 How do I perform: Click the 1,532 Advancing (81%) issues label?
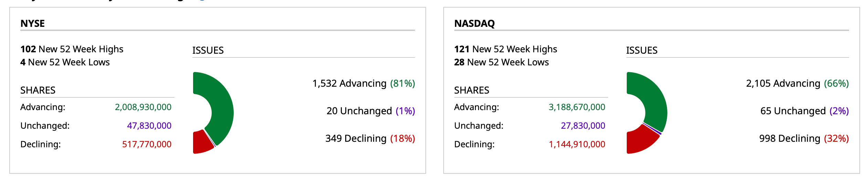(x=363, y=83)
